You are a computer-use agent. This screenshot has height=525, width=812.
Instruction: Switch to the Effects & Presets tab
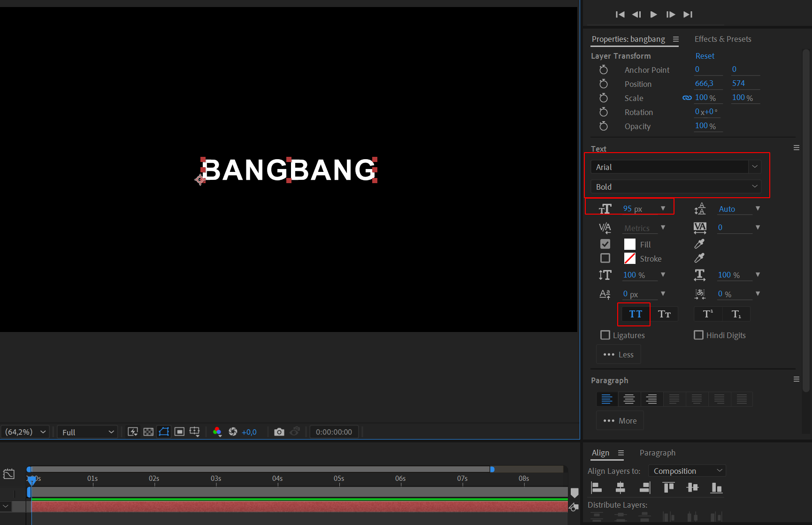click(x=723, y=39)
